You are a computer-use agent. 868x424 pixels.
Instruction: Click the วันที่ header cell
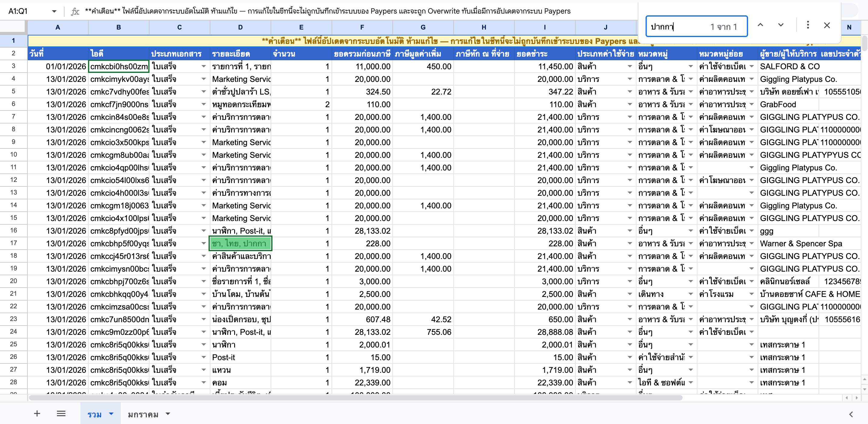[x=58, y=54]
